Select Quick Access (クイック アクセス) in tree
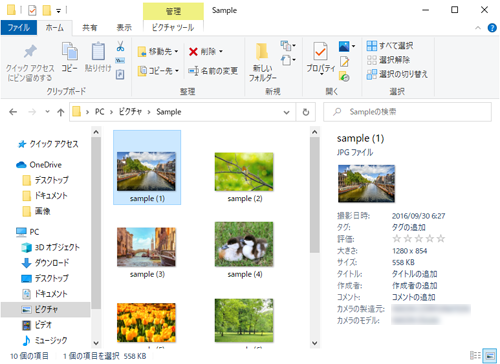 tap(48, 144)
